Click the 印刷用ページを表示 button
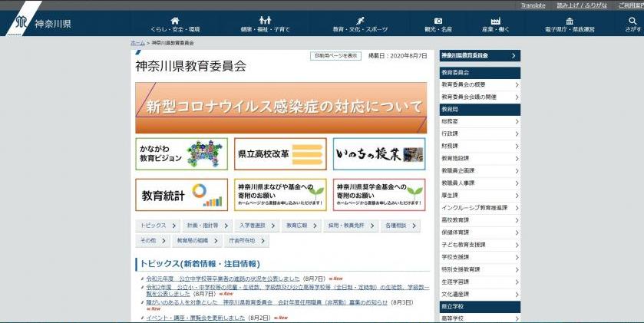 tap(335, 56)
